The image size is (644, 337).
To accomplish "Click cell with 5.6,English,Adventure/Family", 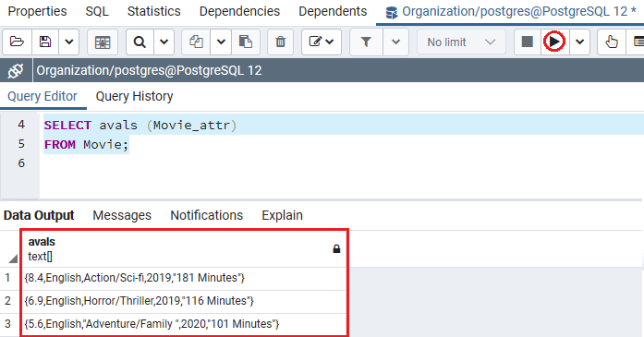I will (184, 324).
